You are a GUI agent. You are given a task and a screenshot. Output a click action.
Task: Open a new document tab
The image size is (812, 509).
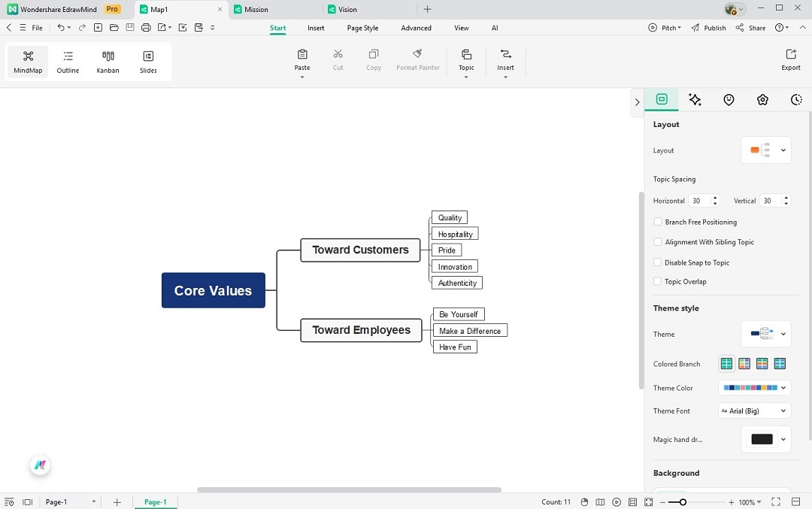click(x=427, y=9)
